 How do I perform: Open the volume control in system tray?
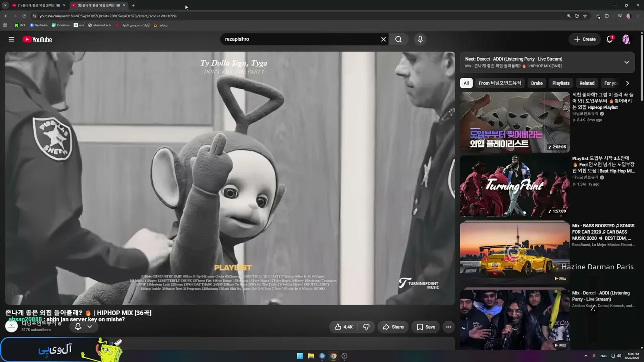point(619,356)
